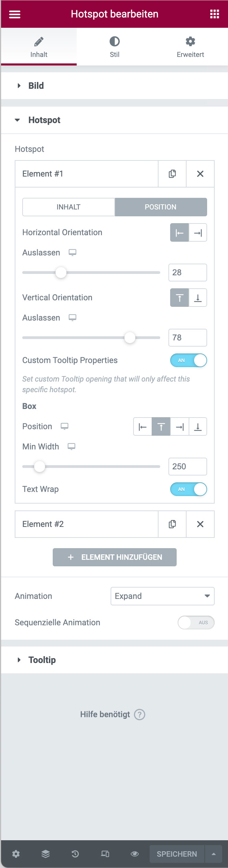This screenshot has width=228, height=868.
Task: Click the help question mark icon
Action: 140,715
